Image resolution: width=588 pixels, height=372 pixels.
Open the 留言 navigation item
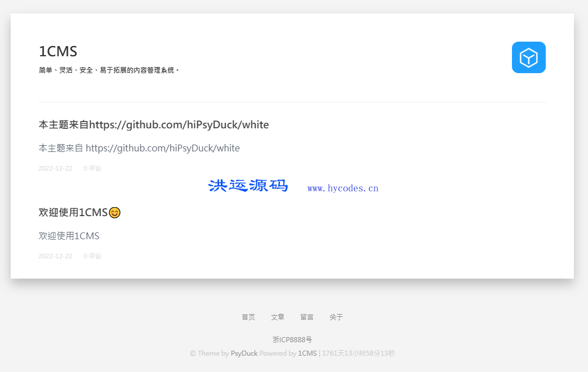[x=306, y=317]
